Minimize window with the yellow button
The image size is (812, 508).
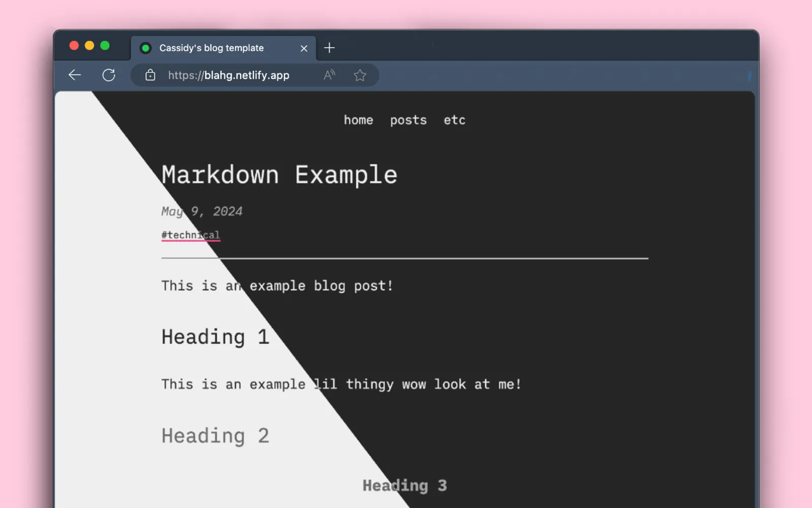89,46
